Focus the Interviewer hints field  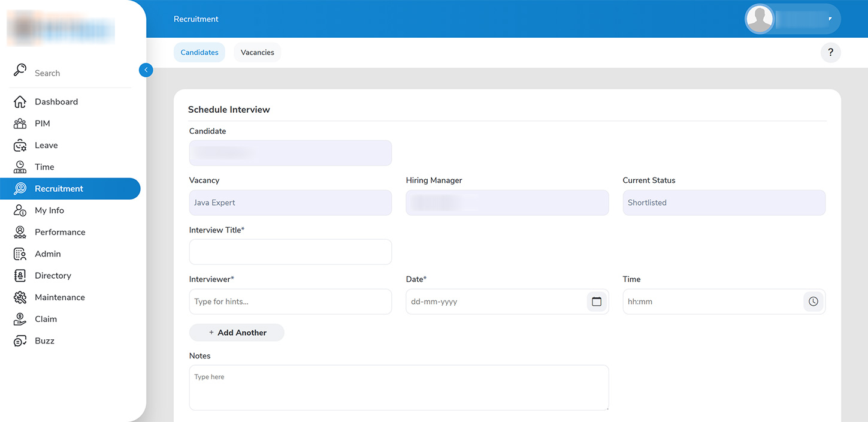[290, 302]
